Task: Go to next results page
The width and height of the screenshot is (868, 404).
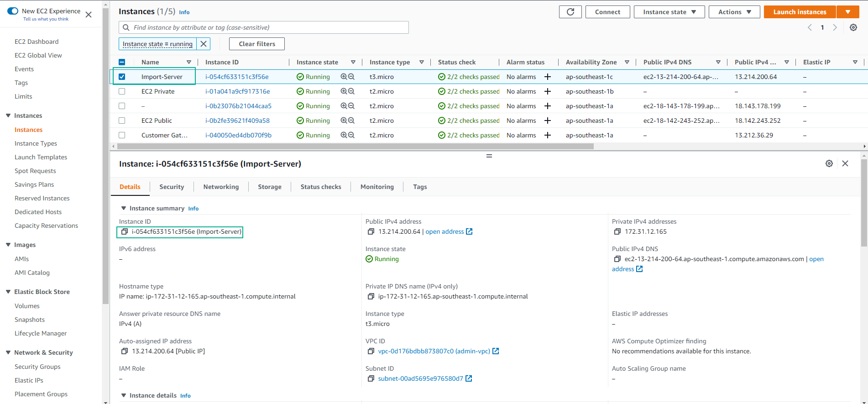Action: [835, 27]
